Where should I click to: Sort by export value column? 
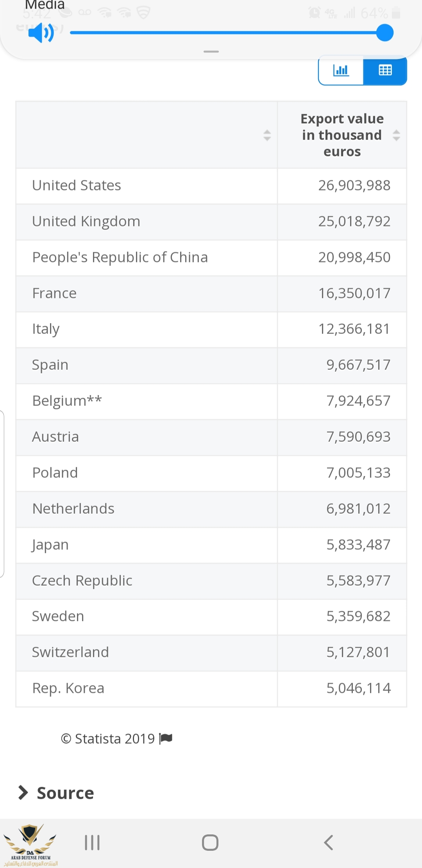click(x=396, y=135)
